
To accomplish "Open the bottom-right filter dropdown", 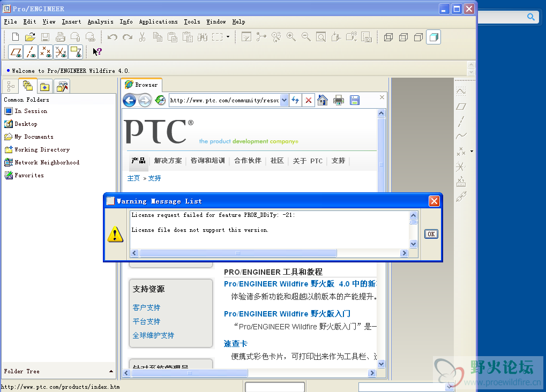I will [449, 387].
